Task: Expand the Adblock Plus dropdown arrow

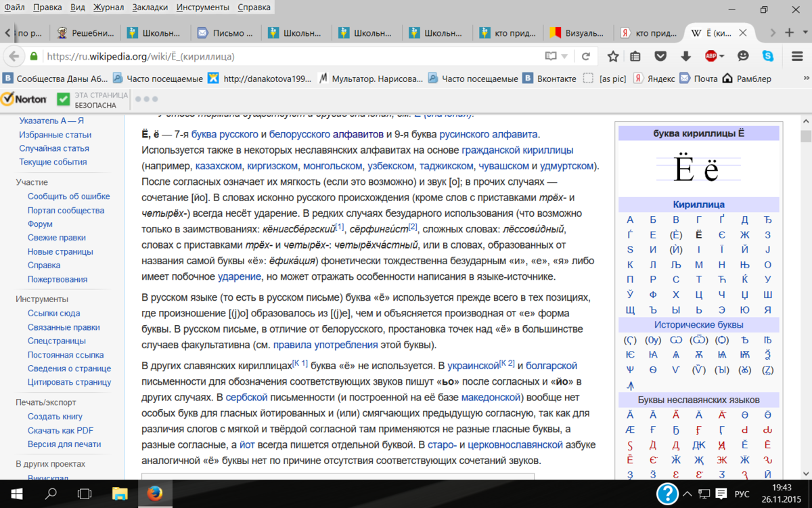Action: point(722,56)
